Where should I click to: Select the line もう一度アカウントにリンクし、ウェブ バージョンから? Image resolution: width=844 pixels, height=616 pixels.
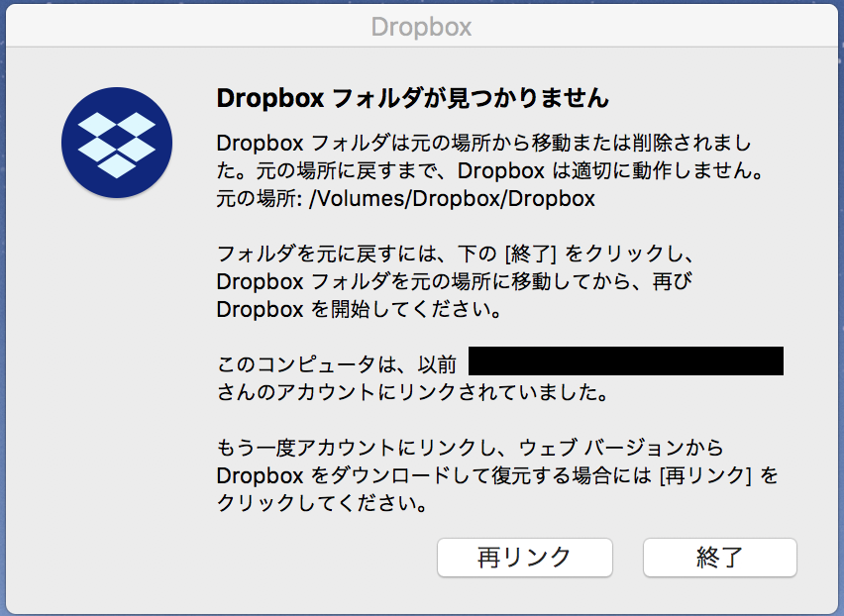470,447
